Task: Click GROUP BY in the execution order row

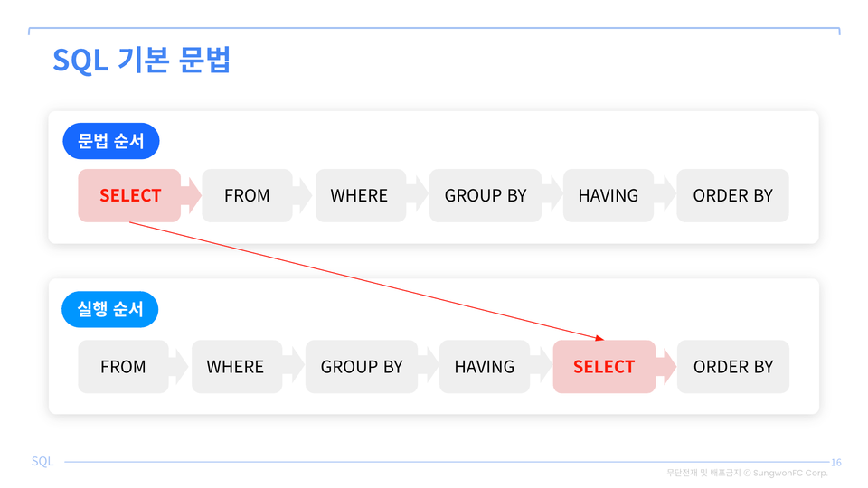Action: click(362, 367)
